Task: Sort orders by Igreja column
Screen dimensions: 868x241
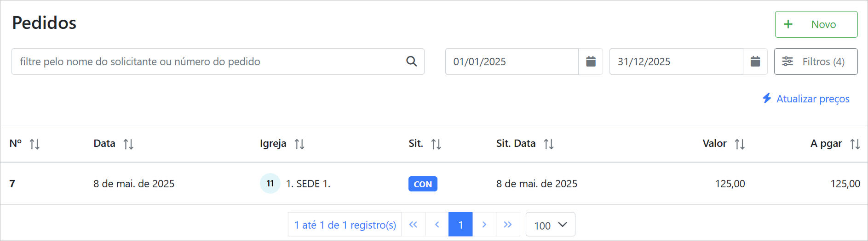Action: [299, 144]
